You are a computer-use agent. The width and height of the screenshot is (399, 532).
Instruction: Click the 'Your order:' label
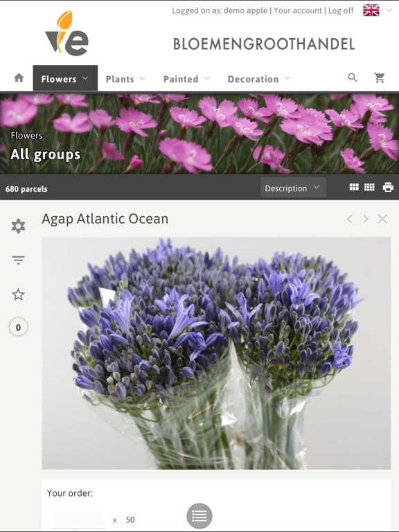click(x=70, y=493)
